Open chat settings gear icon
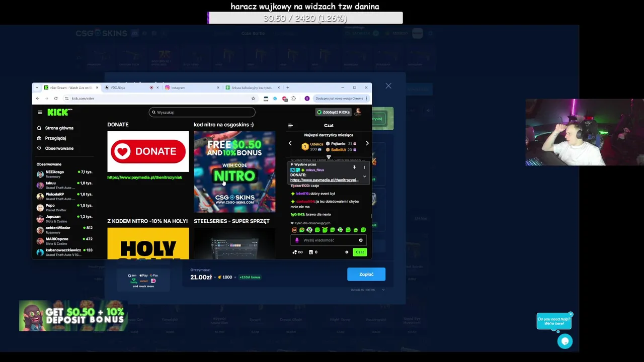This screenshot has width=644, height=362. pyautogui.click(x=347, y=252)
